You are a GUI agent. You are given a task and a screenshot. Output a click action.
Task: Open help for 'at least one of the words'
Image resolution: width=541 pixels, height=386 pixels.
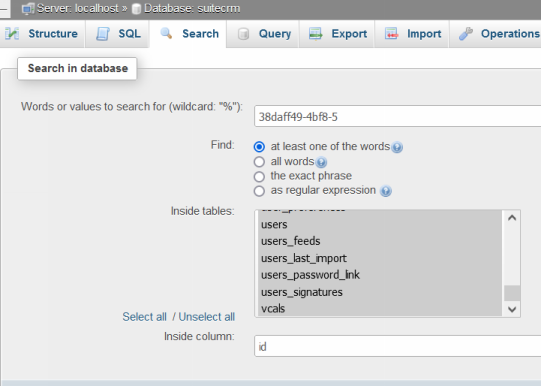click(397, 147)
